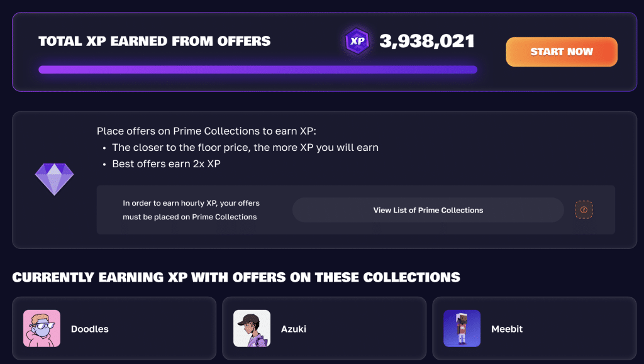The width and height of the screenshot is (644, 364).
Task: Select the Meebit collection name
Action: (507, 329)
